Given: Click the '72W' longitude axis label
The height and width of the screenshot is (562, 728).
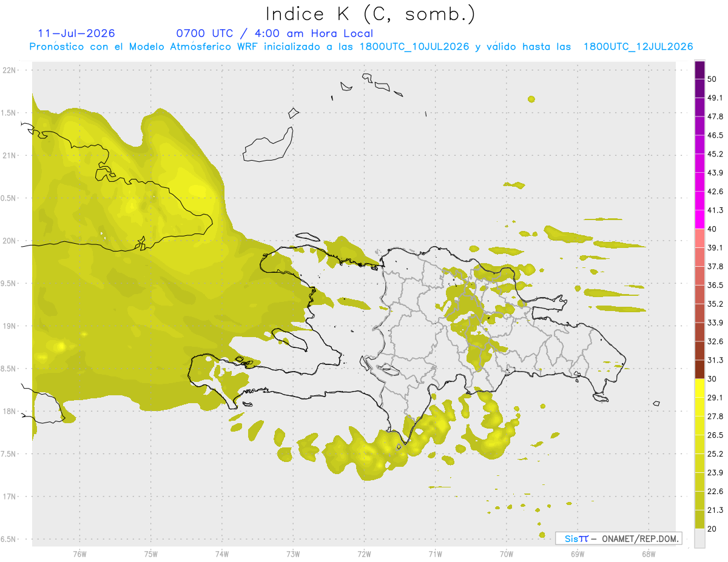Looking at the screenshot, I should 364,554.
